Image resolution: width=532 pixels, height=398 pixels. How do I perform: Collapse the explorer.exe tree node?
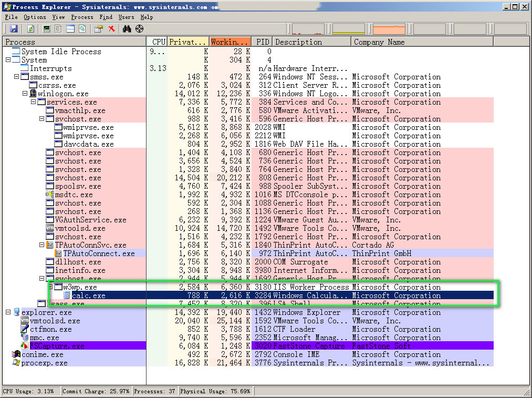tap(8, 312)
